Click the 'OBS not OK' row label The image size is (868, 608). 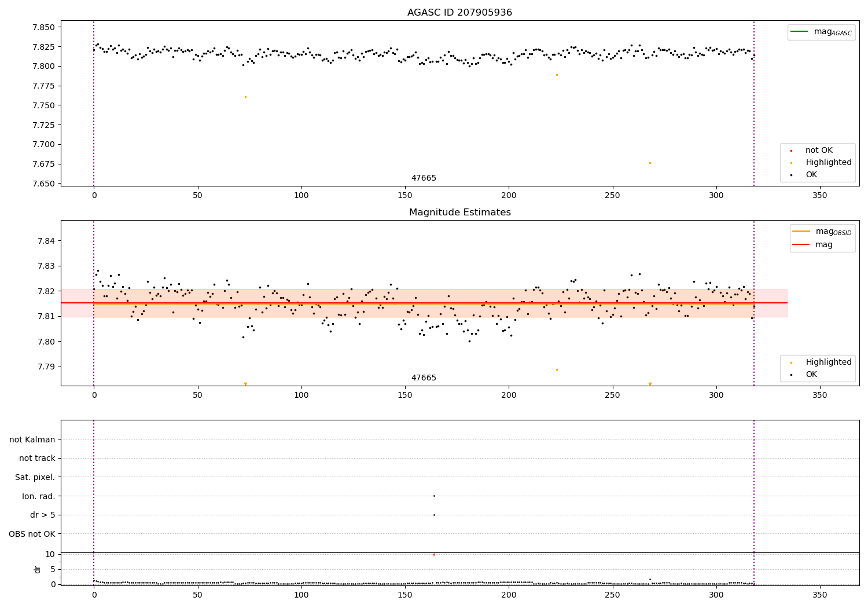[x=32, y=534]
